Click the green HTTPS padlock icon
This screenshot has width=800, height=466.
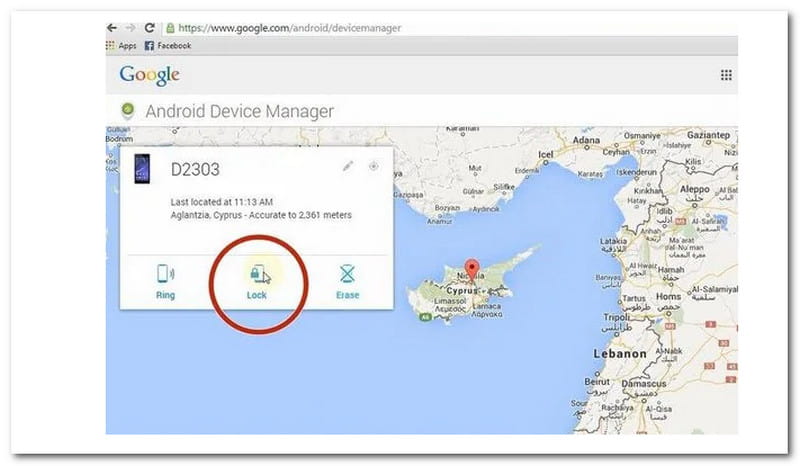click(172, 28)
